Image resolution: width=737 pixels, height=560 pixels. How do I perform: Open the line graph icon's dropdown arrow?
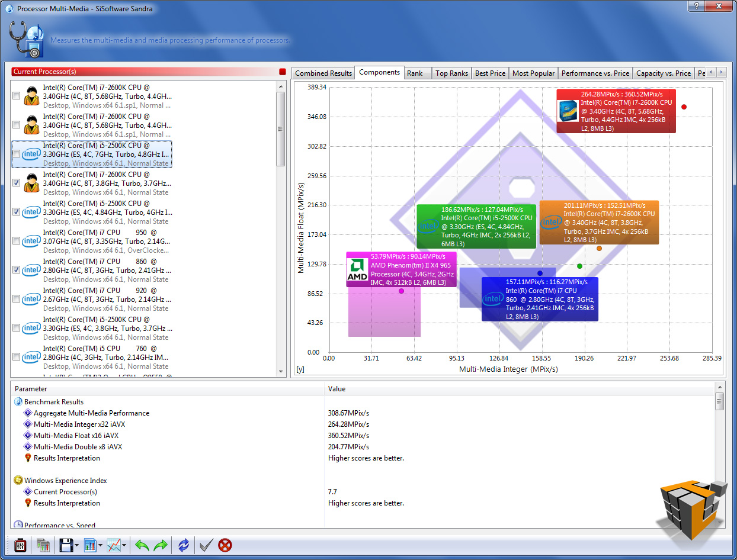click(124, 546)
